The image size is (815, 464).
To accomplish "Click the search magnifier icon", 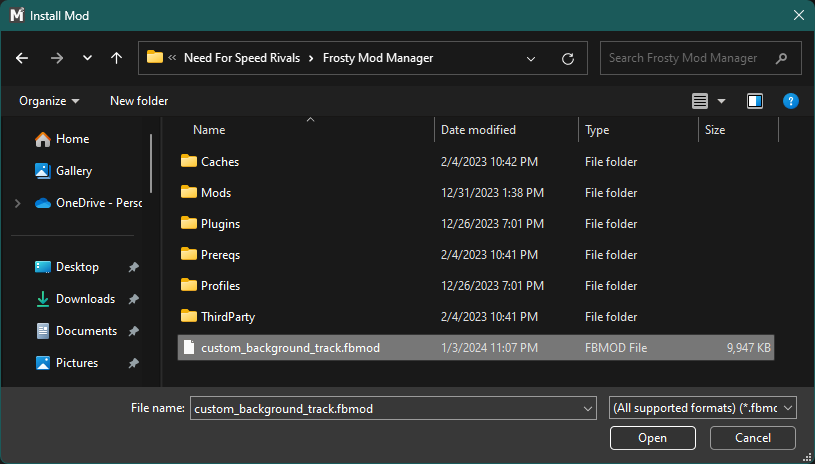I will (x=781, y=59).
